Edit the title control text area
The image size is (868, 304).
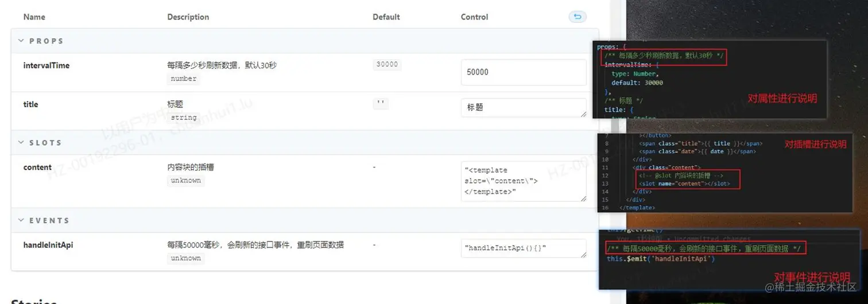pyautogui.click(x=524, y=107)
